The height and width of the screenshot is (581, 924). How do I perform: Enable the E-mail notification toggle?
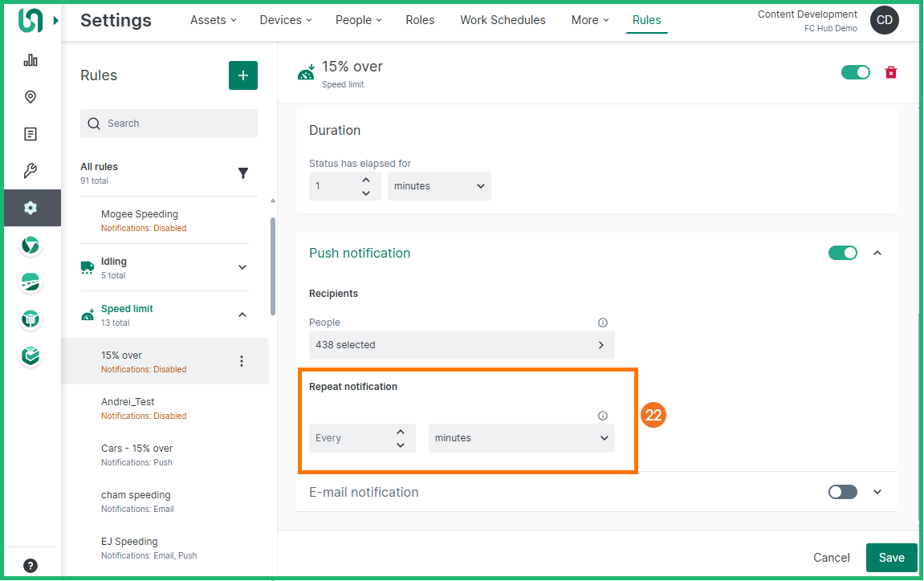pos(842,492)
